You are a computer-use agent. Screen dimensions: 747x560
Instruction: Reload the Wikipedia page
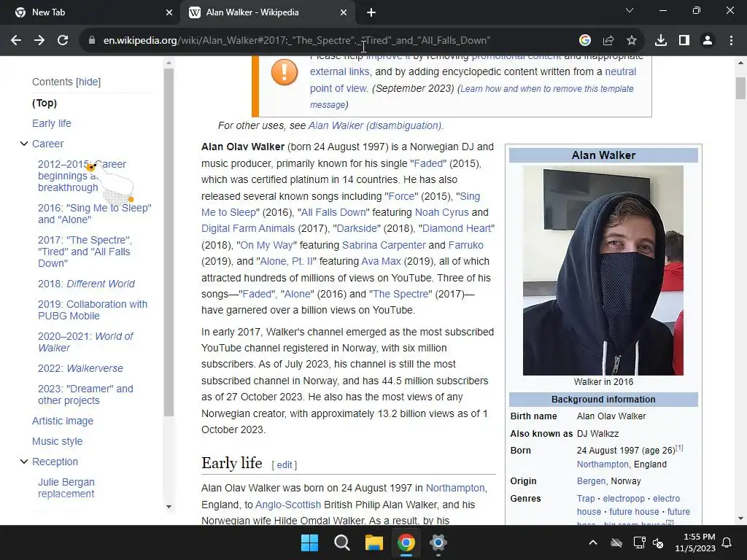pos(63,41)
